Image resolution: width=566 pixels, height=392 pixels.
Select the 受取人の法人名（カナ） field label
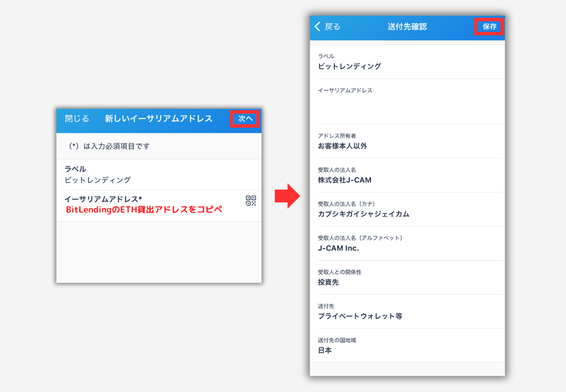pos(347,204)
